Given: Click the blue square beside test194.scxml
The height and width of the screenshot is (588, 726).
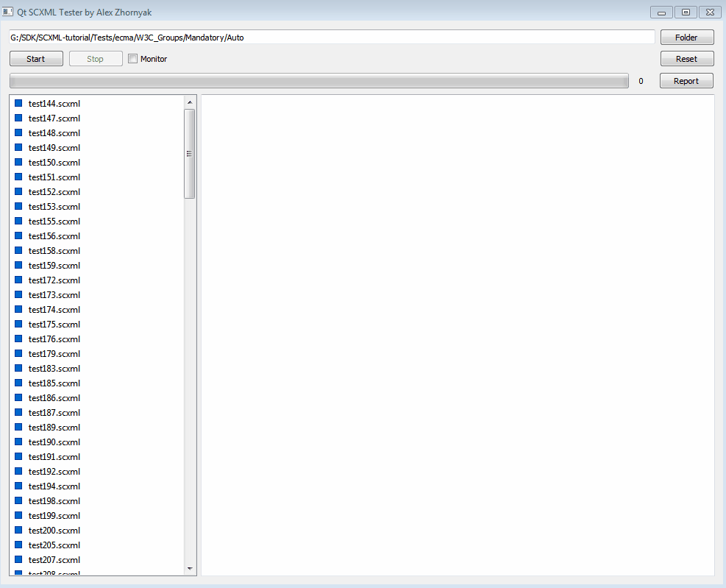Looking at the screenshot, I should [x=18, y=486].
